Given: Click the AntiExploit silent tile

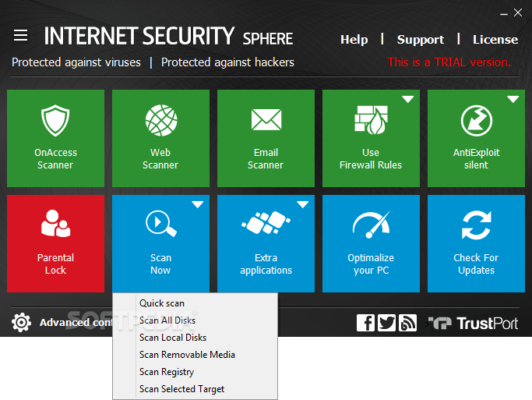Looking at the screenshot, I should (477, 138).
